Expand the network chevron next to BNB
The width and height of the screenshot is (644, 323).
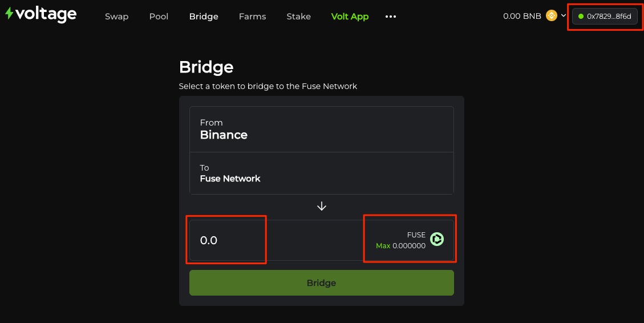562,16
